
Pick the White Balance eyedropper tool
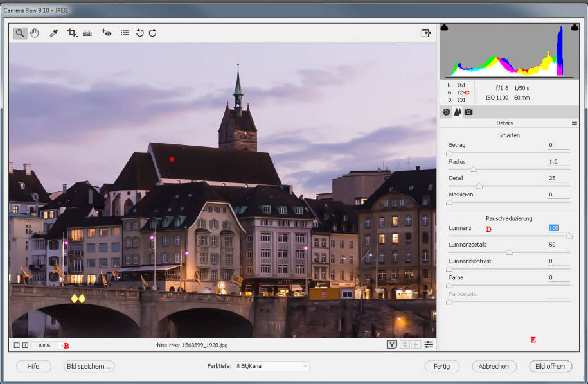[54, 33]
